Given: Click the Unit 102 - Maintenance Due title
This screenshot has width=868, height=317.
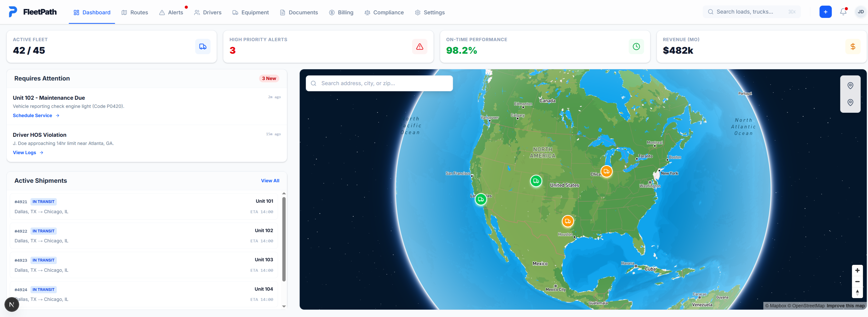Looking at the screenshot, I should (x=49, y=98).
